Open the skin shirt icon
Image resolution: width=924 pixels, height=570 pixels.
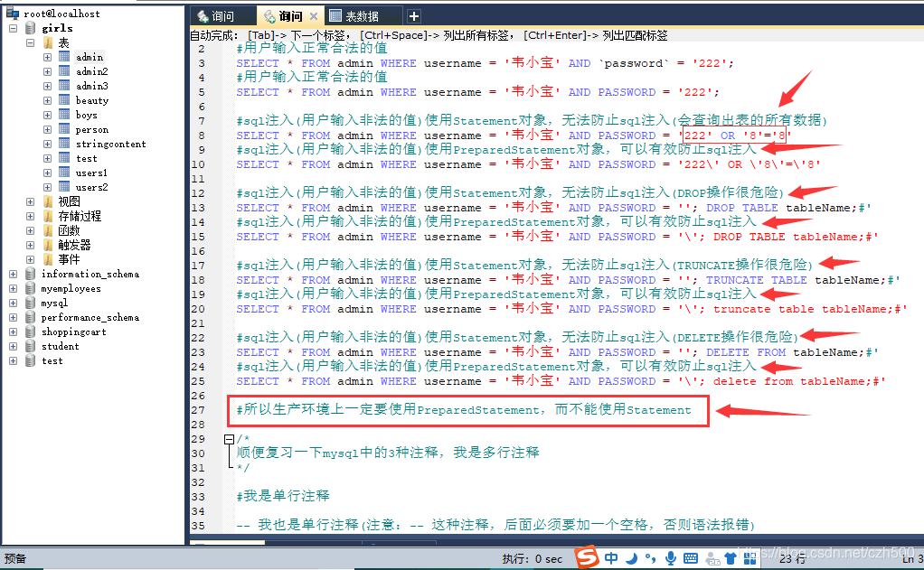731,558
